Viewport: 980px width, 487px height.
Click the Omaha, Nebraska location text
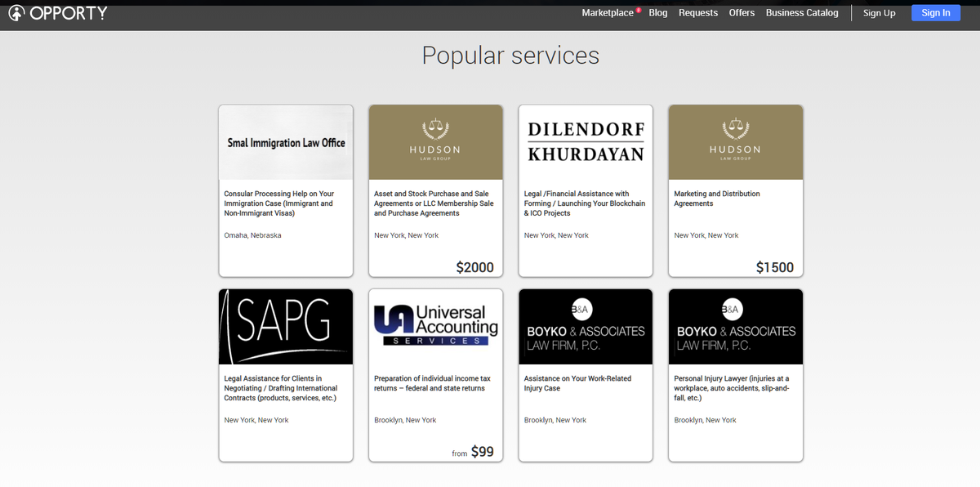click(x=252, y=235)
